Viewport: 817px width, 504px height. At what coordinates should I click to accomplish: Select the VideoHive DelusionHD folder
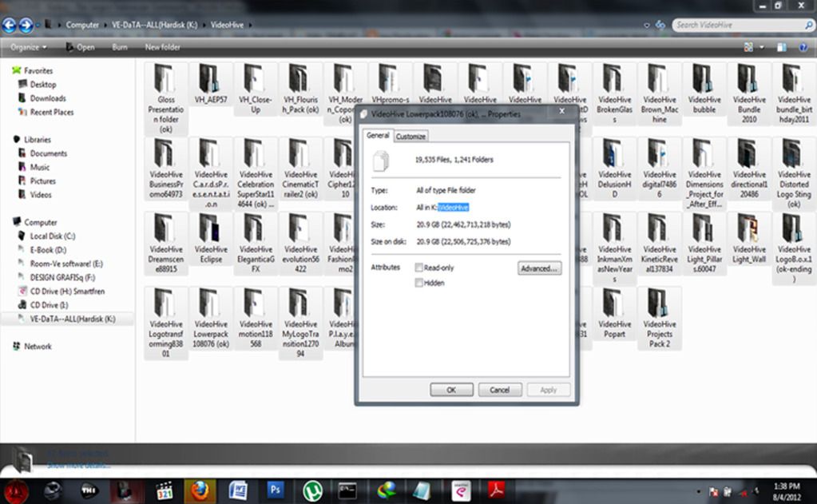coord(615,169)
